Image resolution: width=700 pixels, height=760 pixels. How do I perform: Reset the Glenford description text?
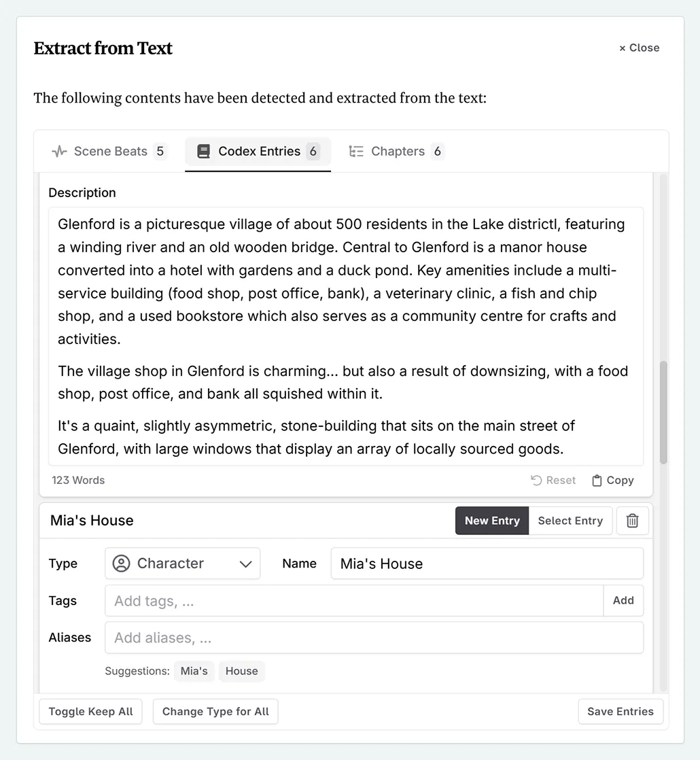tap(553, 480)
